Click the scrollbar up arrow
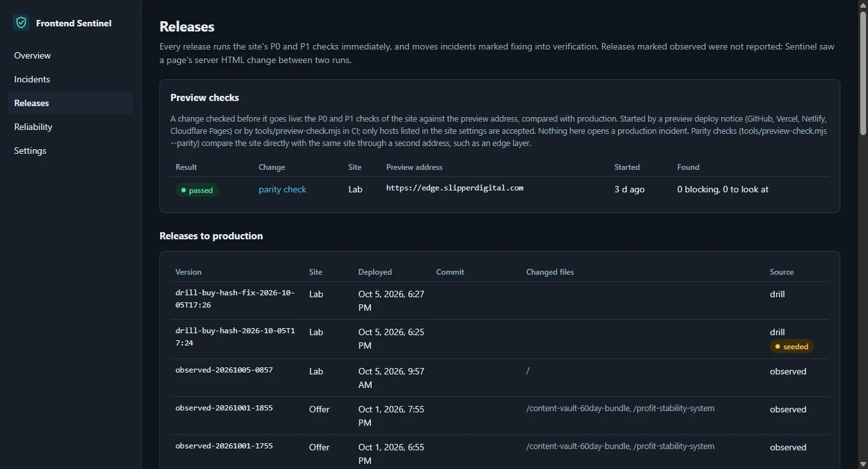The height and width of the screenshot is (469, 868). [863, 5]
